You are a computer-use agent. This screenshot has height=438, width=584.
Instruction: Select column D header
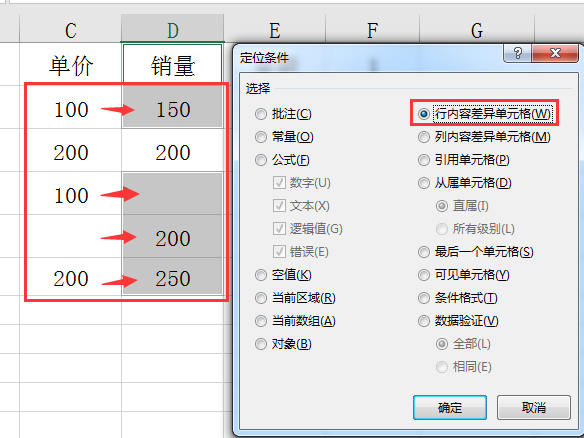(x=172, y=29)
